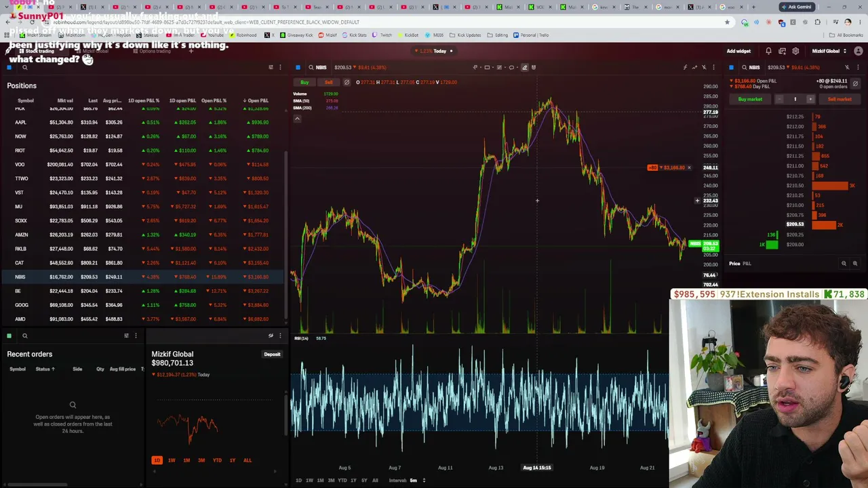The image size is (868, 488).
Task: Search in the Recent orders widget
Action: tap(24, 335)
